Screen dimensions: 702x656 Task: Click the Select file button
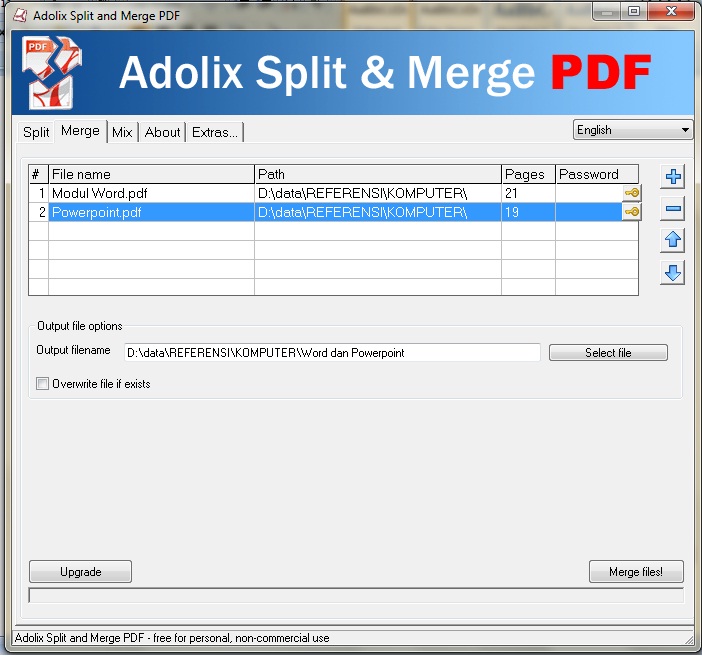point(608,353)
